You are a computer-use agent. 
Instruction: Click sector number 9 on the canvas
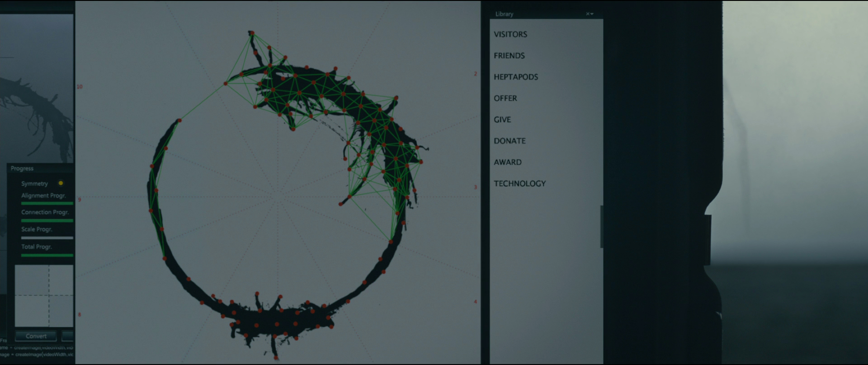pyautogui.click(x=79, y=199)
